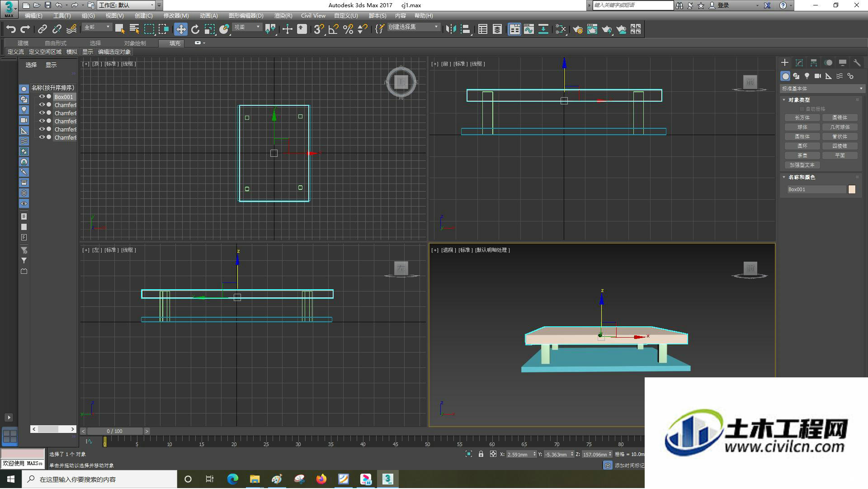This screenshot has width=868, height=489.
Task: Click the Unlink Selection icon
Action: coord(57,29)
